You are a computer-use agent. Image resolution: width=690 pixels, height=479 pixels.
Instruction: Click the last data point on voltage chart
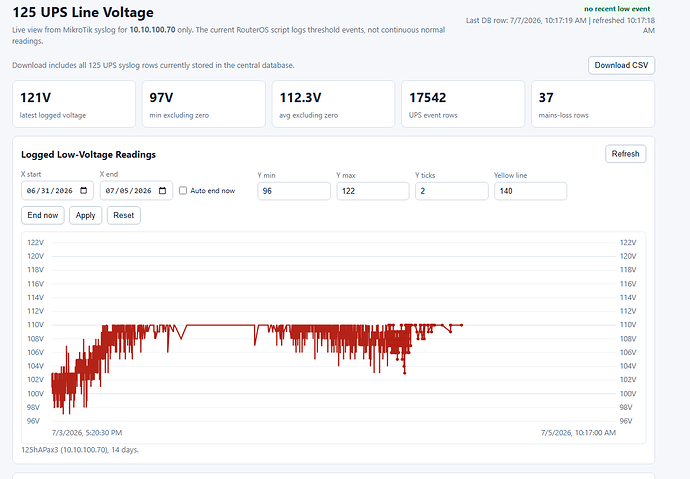tap(462, 325)
